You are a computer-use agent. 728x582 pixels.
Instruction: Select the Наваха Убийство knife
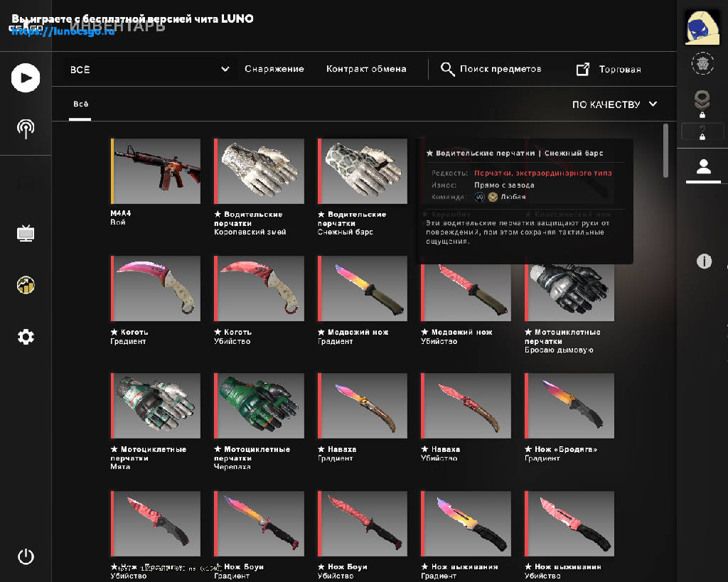(466, 406)
